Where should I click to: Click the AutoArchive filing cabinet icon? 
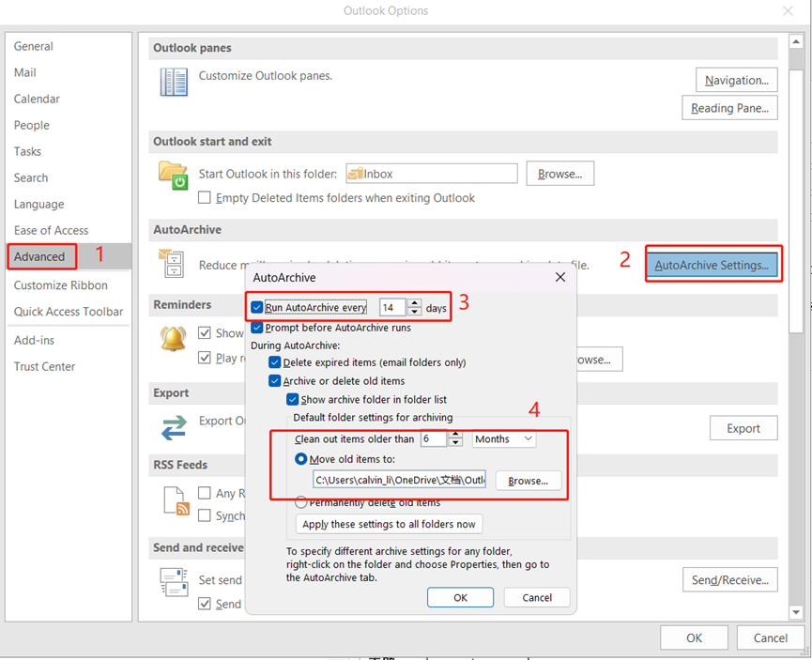click(x=172, y=263)
